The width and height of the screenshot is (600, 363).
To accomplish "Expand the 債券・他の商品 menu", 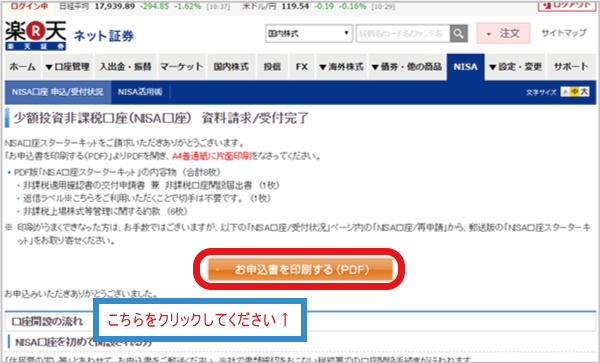I will 407,67.
